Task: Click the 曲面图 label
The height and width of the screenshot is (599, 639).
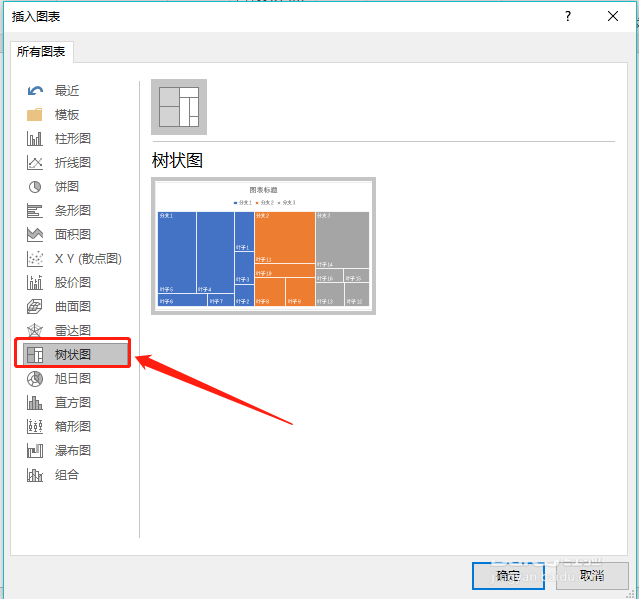Action: (73, 306)
